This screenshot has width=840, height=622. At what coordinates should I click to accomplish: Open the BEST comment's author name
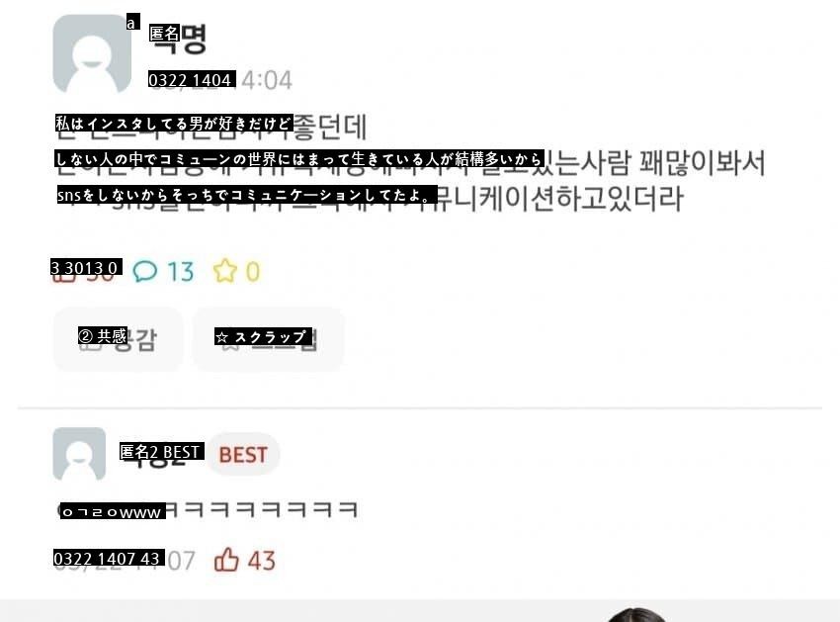(161, 454)
